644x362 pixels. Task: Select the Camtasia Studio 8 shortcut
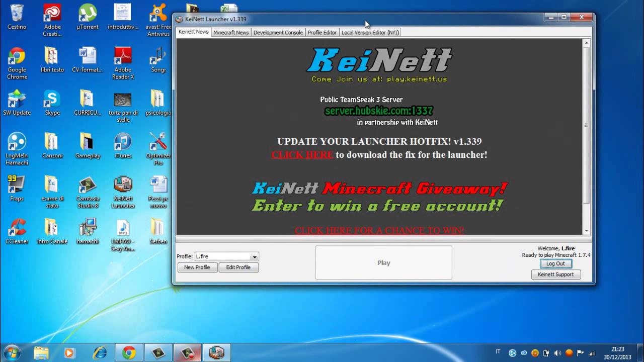88,192
